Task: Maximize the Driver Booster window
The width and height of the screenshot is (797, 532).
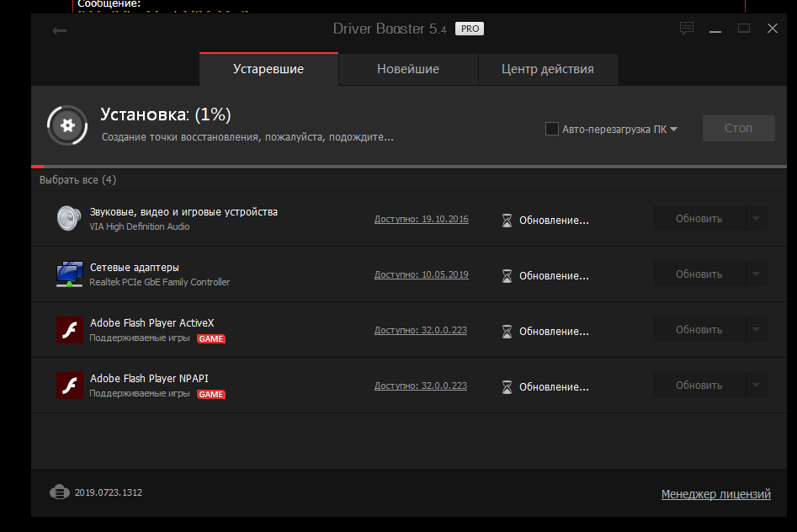Action: coord(744,29)
